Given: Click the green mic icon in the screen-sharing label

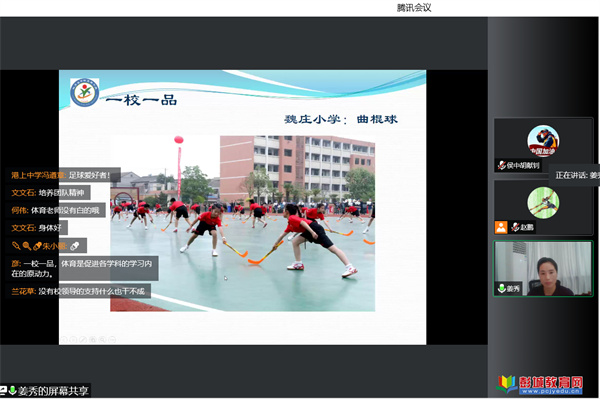Looking at the screenshot, I should tap(12, 391).
